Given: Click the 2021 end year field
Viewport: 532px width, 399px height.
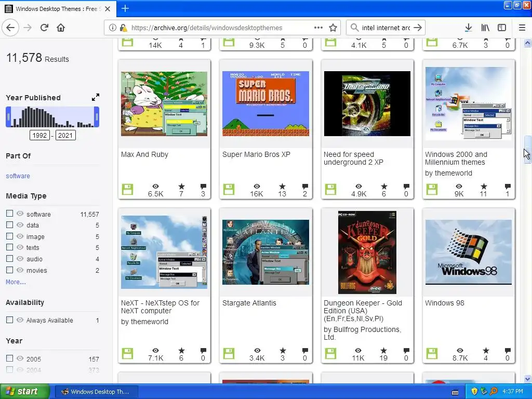Looking at the screenshot, I should [65, 136].
